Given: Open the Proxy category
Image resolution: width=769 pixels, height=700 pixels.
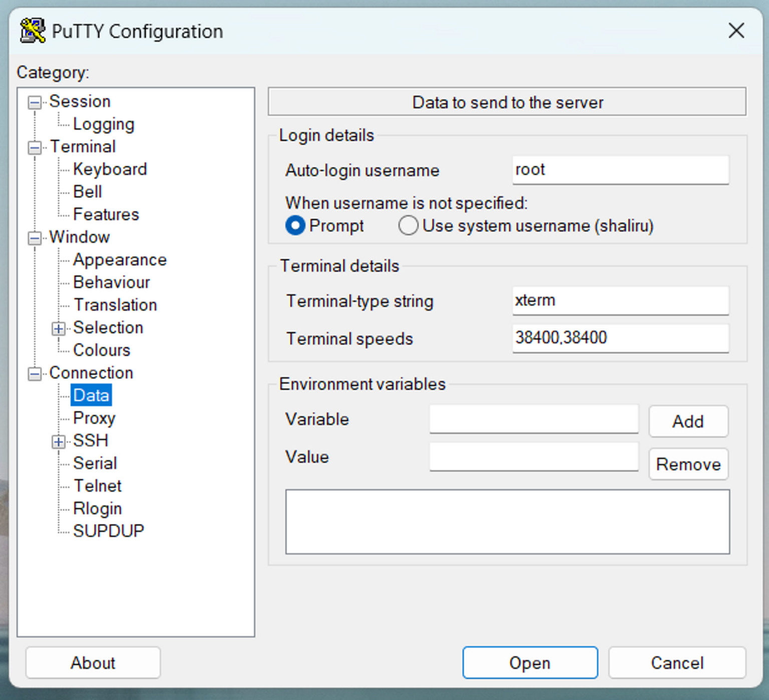Looking at the screenshot, I should pyautogui.click(x=94, y=418).
